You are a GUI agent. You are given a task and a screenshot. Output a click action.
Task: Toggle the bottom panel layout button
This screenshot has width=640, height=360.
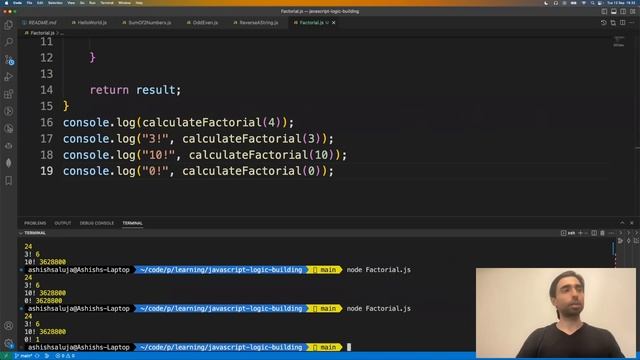[613, 11]
